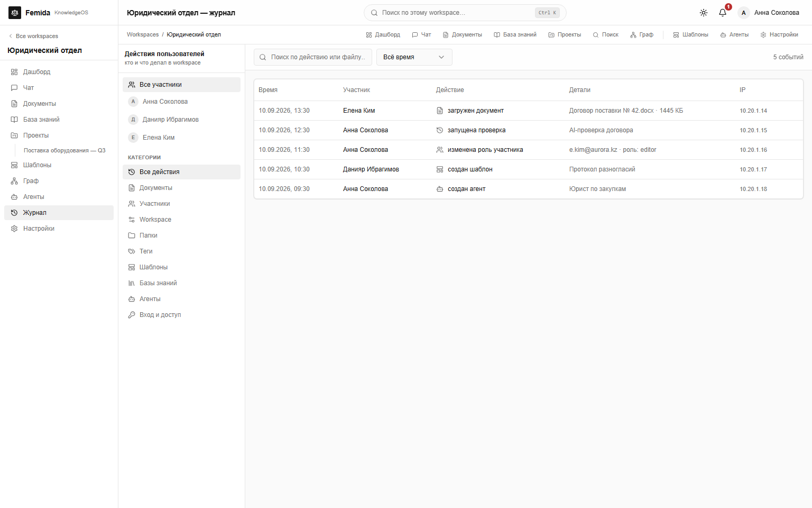Click the IP value 10.20.1.16

point(753,150)
